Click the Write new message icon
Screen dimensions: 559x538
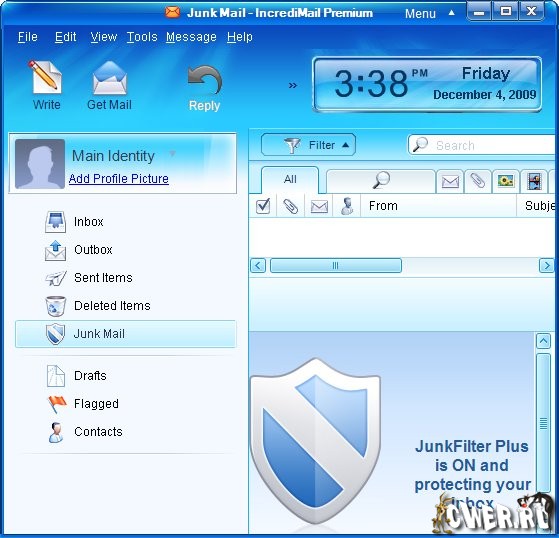(x=46, y=77)
